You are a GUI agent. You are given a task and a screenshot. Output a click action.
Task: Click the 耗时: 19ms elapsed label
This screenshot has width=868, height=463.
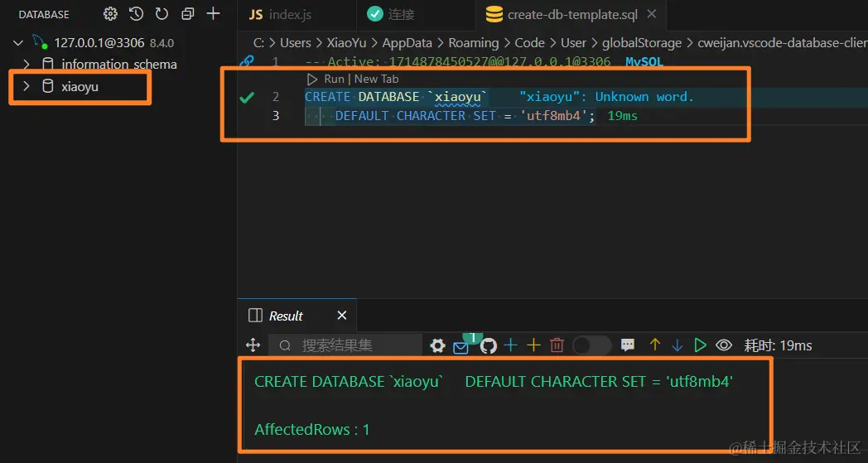click(779, 345)
